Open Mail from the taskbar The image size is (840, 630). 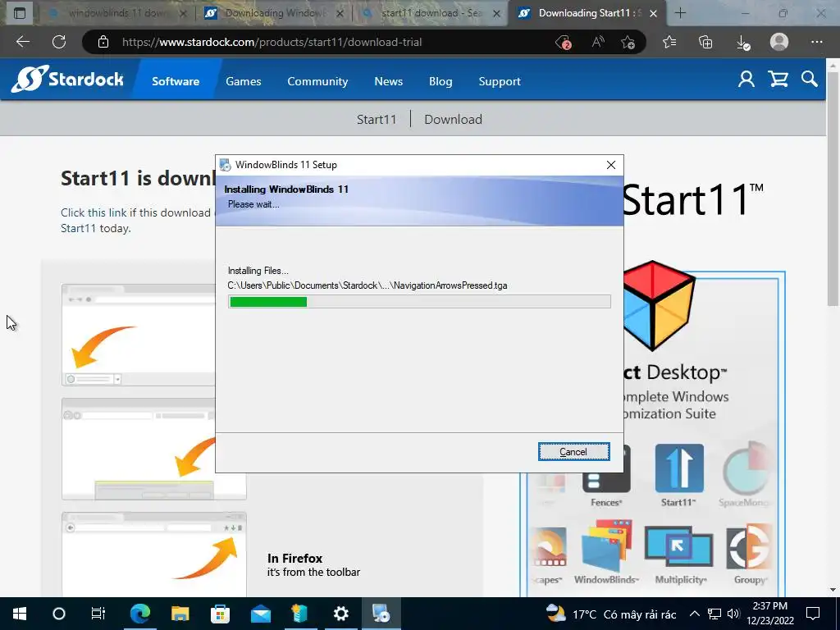point(260,614)
